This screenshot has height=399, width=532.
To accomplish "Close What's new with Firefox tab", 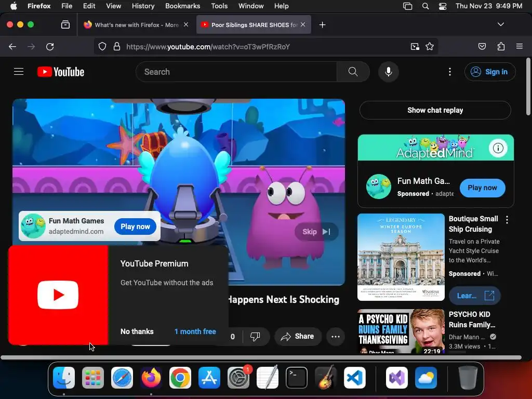I will coord(186,24).
